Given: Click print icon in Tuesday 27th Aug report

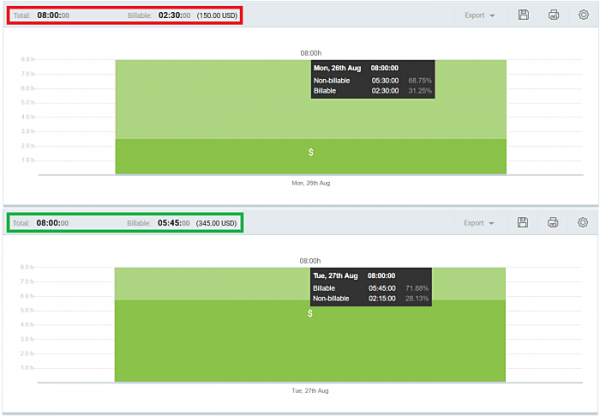Looking at the screenshot, I should coord(553,223).
